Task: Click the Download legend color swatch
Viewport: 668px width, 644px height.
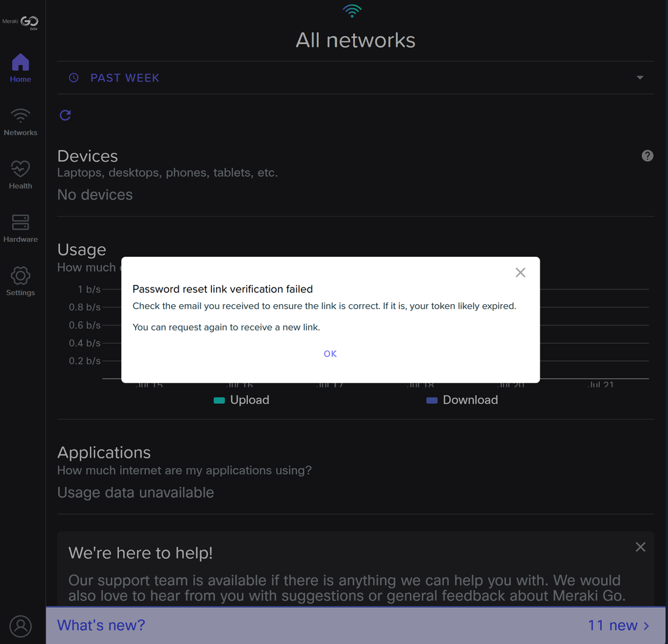Action: [432, 401]
